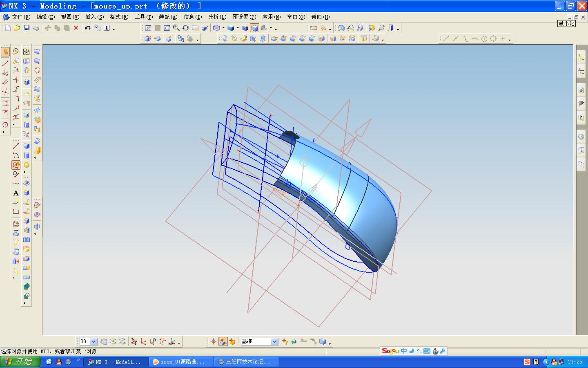
Task: Undo the last action
Action: click(x=87, y=28)
